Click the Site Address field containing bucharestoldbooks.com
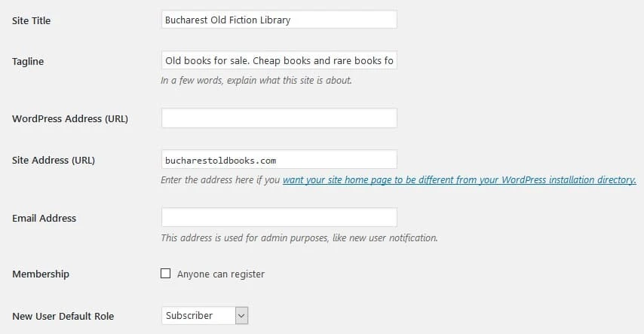This screenshot has height=334, width=644. coord(279,160)
